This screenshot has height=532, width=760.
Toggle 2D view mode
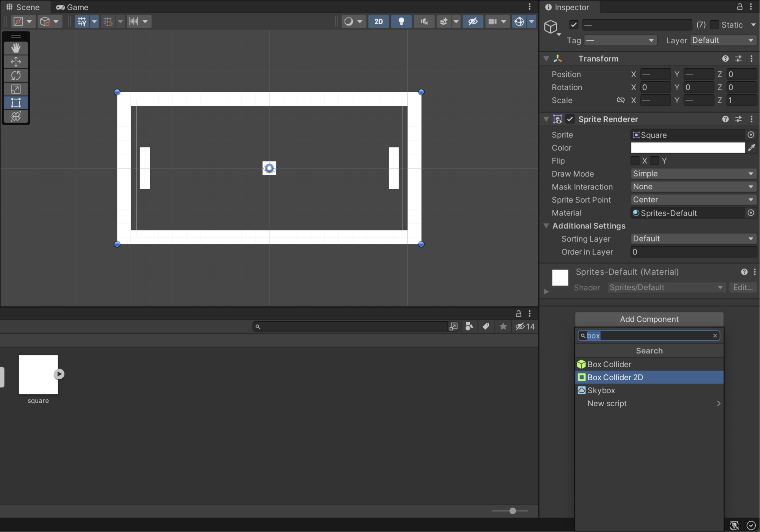click(378, 21)
